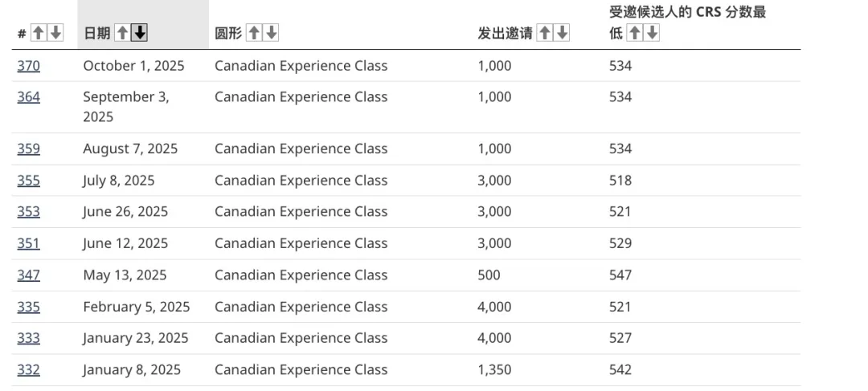The image size is (868, 391).
Task: Go to draw 335 details
Action: tap(28, 307)
